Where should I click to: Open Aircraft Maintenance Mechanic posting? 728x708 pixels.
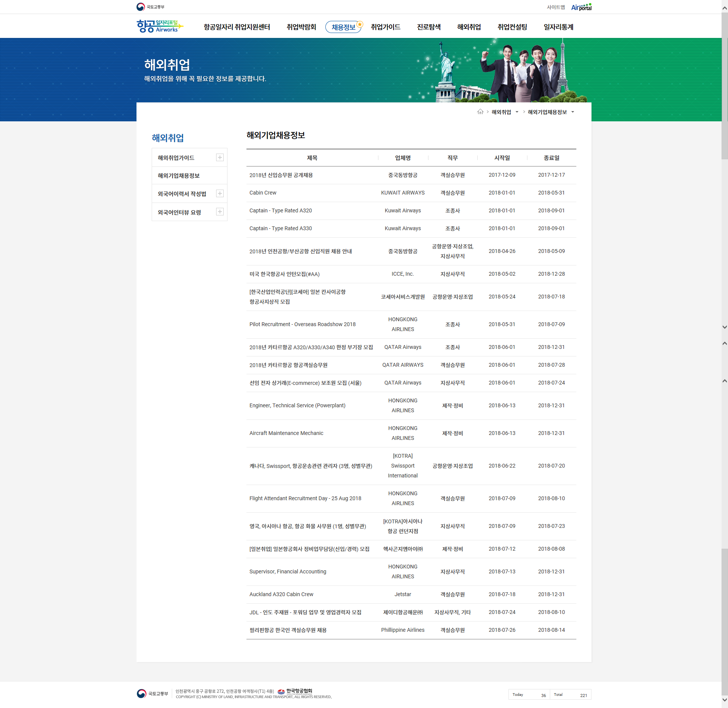(x=286, y=433)
